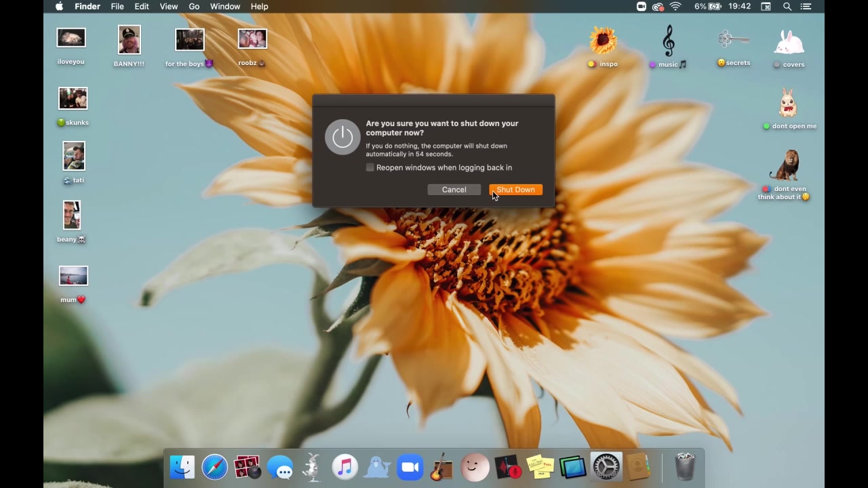Screen dimensions: 868x488
Task: Select the BANNY!!! desktop image
Action: 129,40
